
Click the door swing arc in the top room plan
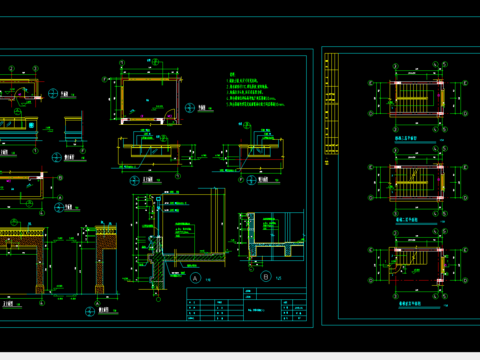[170, 114]
